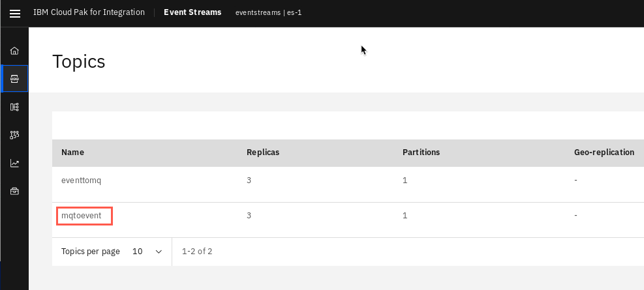The height and width of the screenshot is (290, 644).
Task: Open the mqtoevent topic
Action: (82, 215)
